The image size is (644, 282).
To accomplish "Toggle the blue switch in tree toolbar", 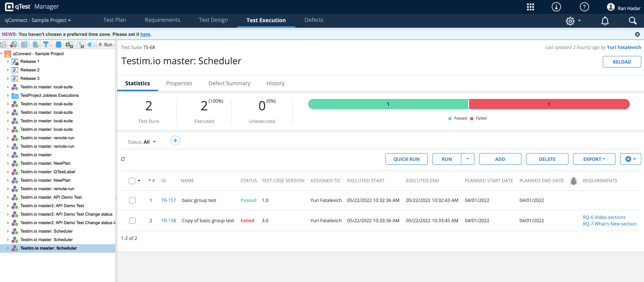I will point(91,45).
